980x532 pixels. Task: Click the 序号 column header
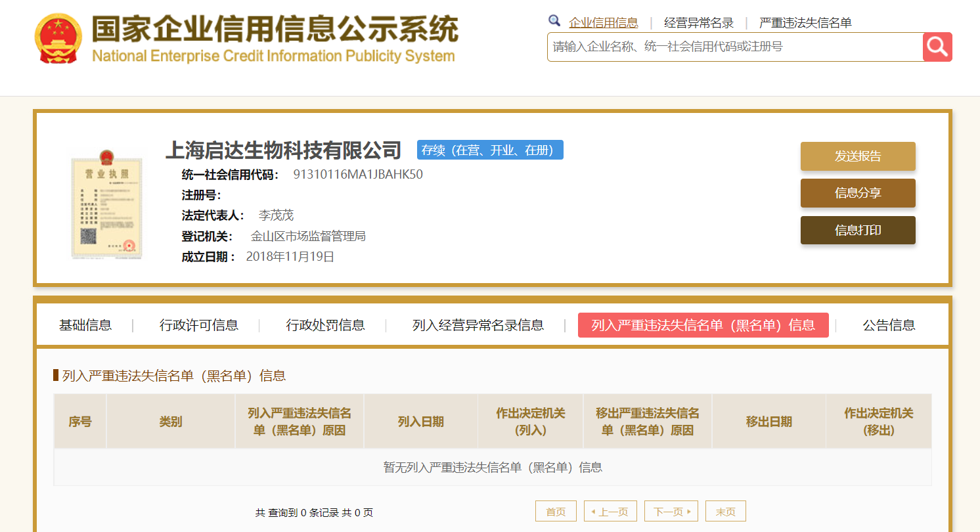[80, 422]
